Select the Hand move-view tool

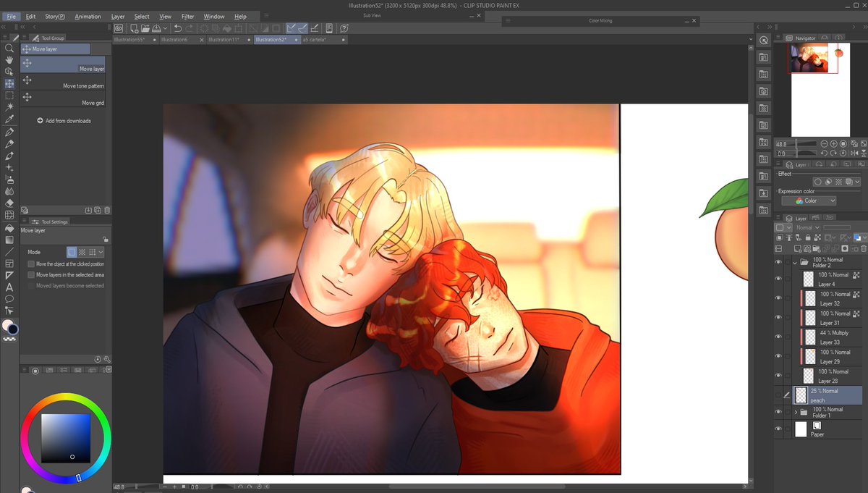[x=9, y=60]
